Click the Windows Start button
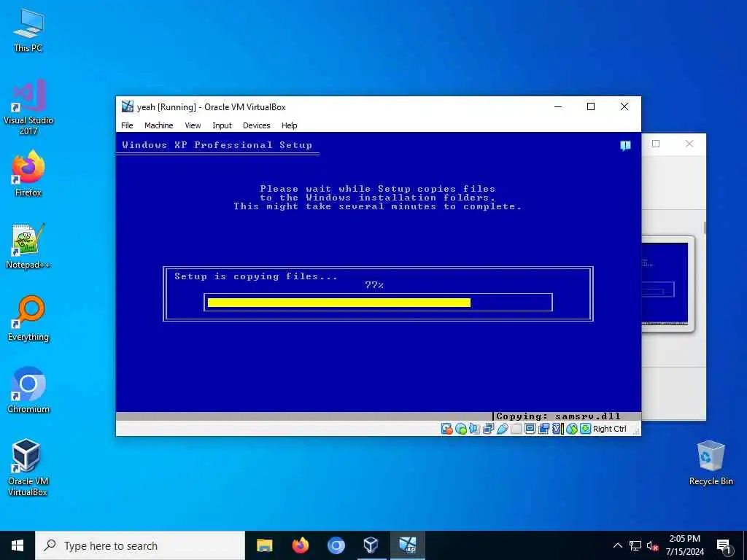 [18, 545]
